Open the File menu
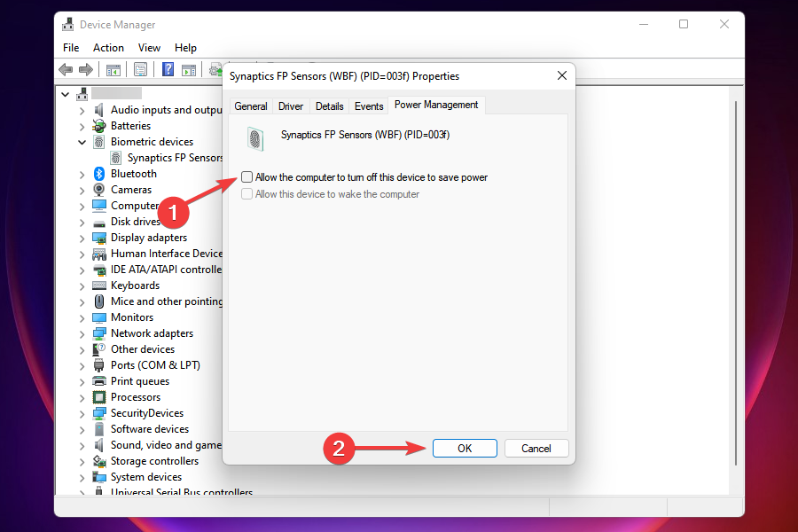Viewport: 798px width, 532px height. (71, 48)
